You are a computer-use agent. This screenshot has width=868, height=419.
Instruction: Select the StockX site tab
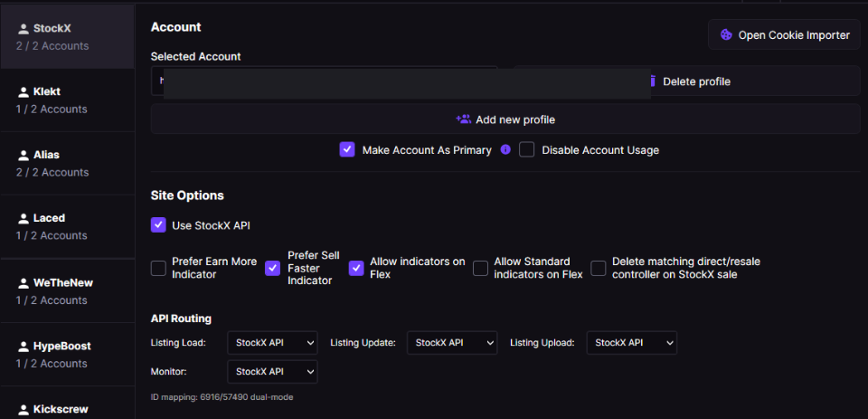pyautogui.click(x=67, y=36)
